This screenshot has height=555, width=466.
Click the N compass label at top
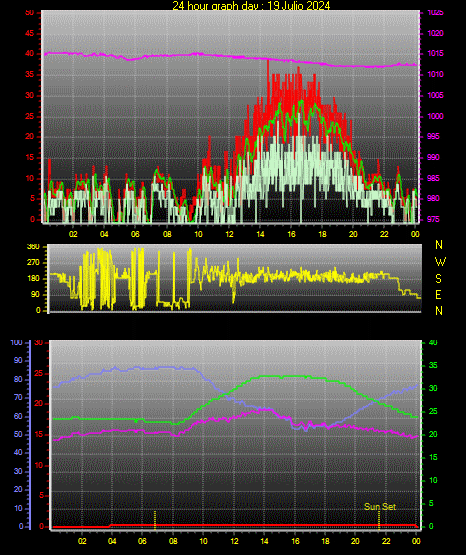click(439, 245)
